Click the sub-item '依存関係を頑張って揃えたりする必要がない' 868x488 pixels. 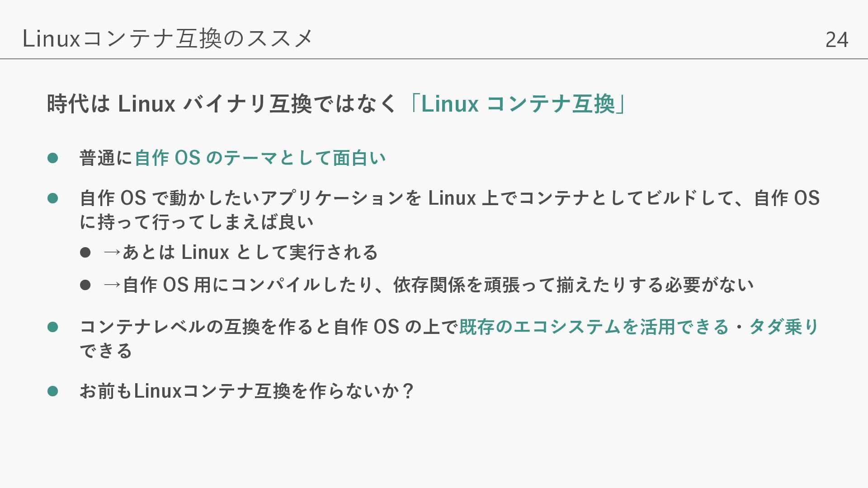[574, 285]
